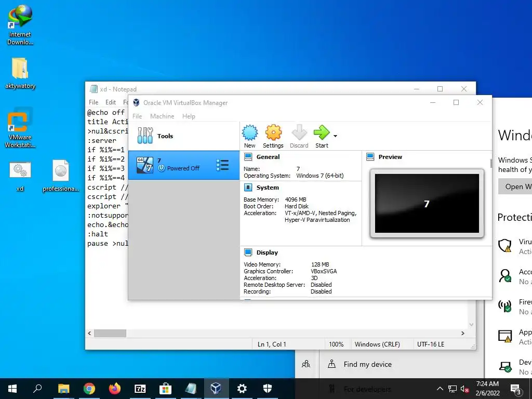Click the Base Memory 4096 MB value
Screen dimensions: 532x399
(296, 199)
